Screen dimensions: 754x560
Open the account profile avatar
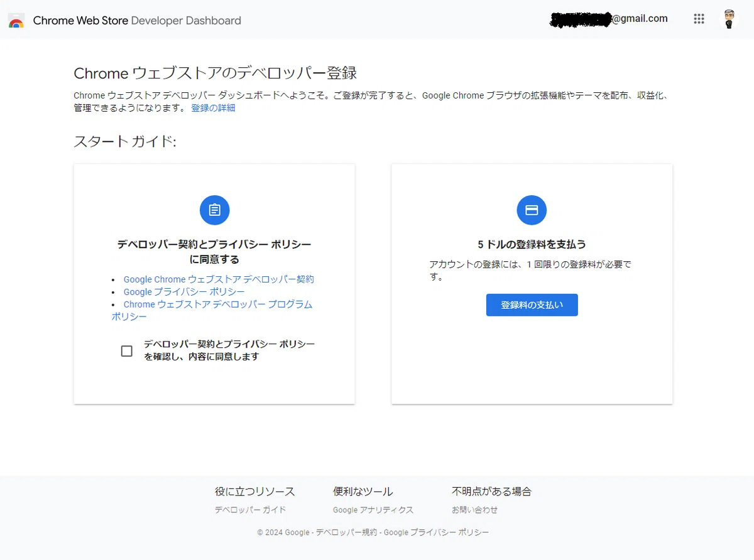[729, 19]
